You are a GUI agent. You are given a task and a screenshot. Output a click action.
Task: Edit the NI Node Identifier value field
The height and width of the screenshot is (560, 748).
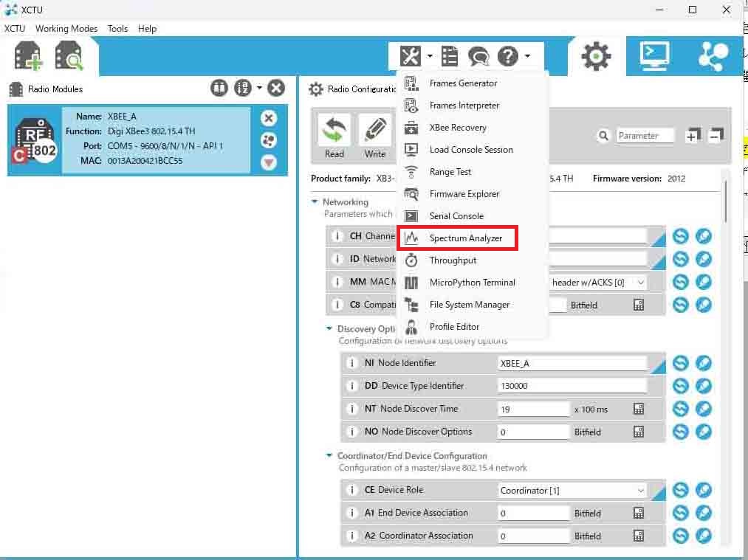coord(572,363)
